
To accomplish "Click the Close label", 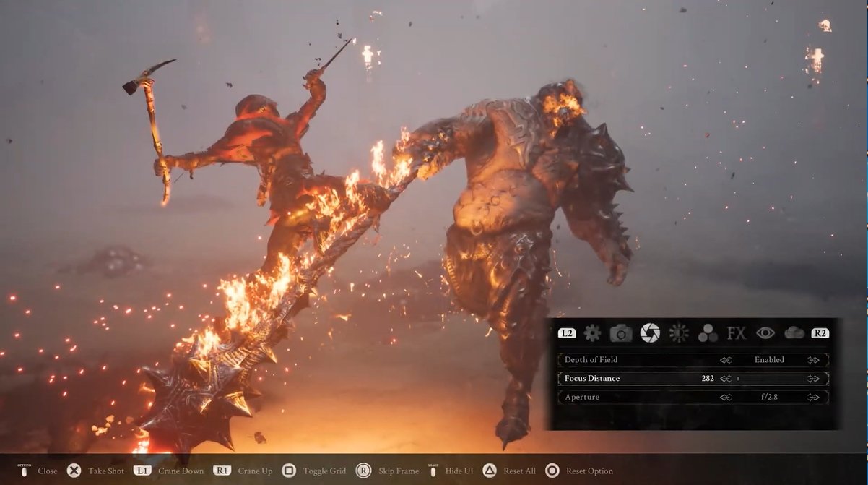I will click(x=48, y=471).
